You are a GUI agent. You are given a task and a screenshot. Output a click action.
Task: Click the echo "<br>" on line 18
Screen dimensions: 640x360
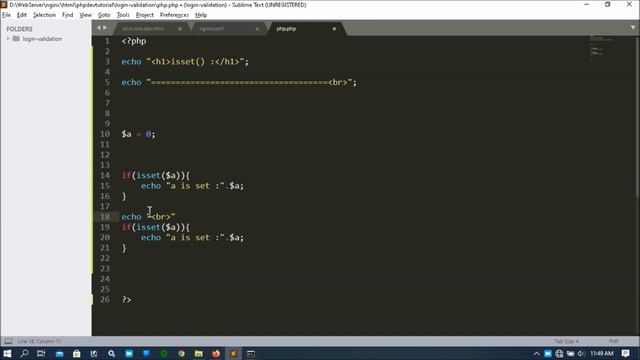click(148, 217)
